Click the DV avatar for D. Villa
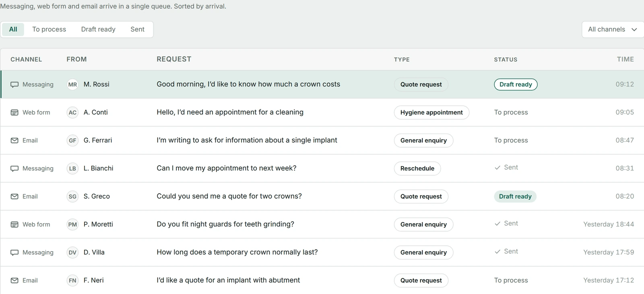Screen dimensions: 644x294 click(72, 253)
